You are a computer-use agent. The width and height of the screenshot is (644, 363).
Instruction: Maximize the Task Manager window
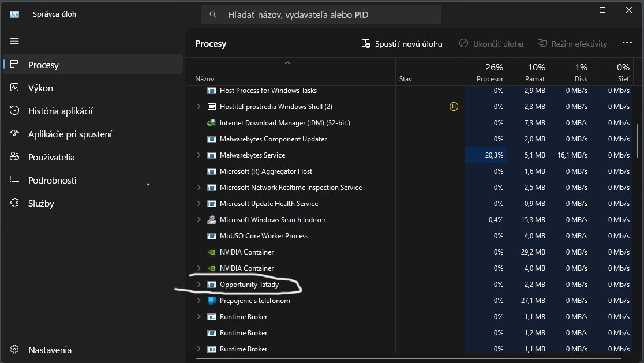[602, 10]
